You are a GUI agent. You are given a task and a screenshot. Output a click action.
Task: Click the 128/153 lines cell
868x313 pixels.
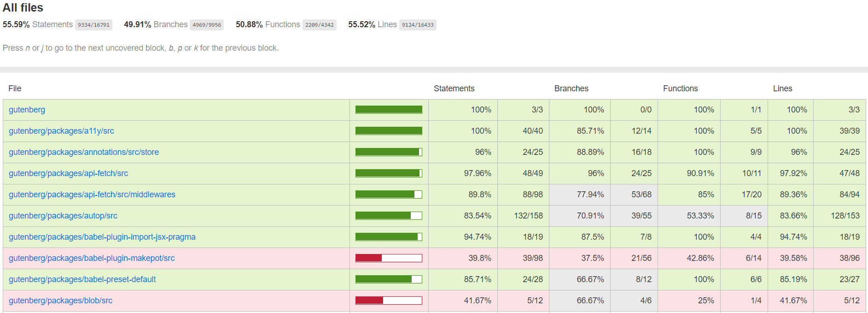(x=839, y=216)
